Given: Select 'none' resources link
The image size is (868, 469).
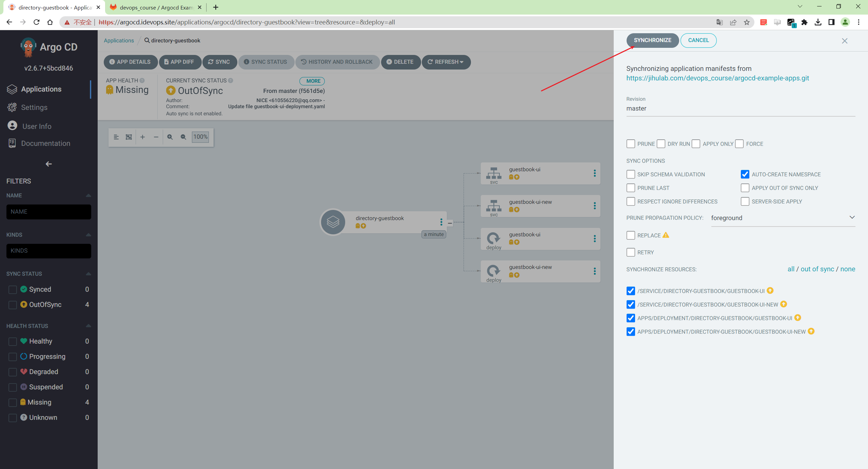Looking at the screenshot, I should pos(848,269).
